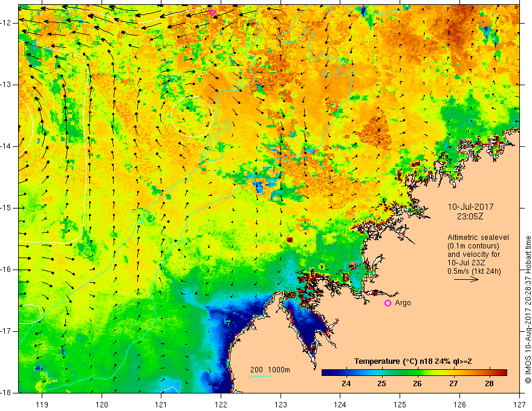Click the 'Temperature (°C) n18 24% ql>=2' title

413,361
